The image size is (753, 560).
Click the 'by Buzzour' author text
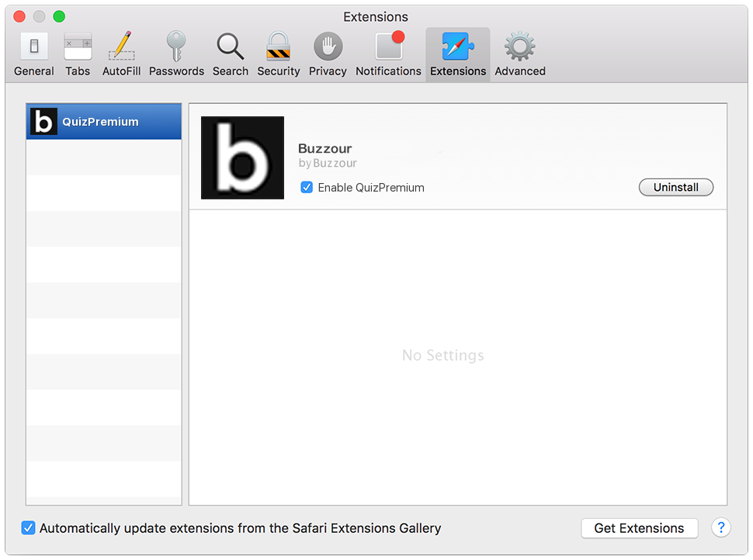(x=328, y=163)
